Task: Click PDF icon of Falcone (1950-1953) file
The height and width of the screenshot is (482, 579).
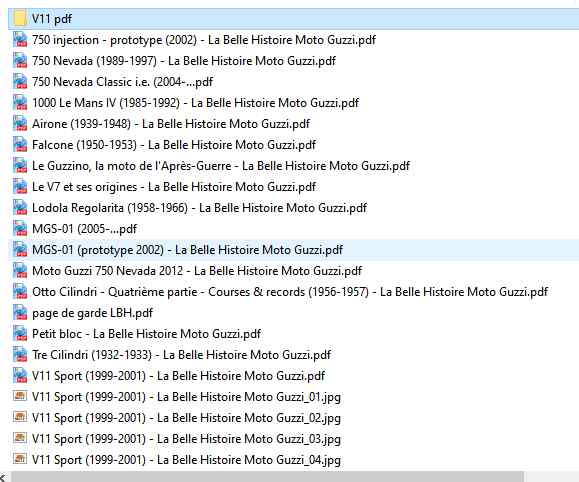Action: tap(20, 145)
